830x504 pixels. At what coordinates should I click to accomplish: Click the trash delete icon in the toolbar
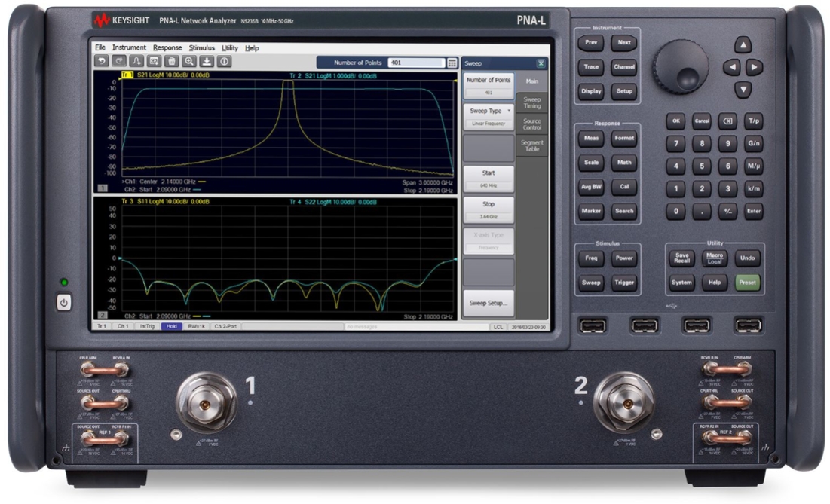click(172, 61)
